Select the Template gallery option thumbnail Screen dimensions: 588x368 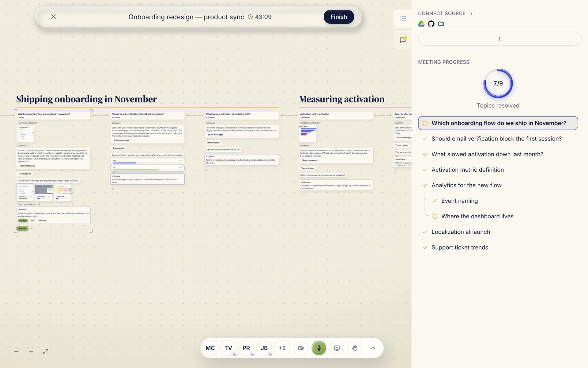63,192
